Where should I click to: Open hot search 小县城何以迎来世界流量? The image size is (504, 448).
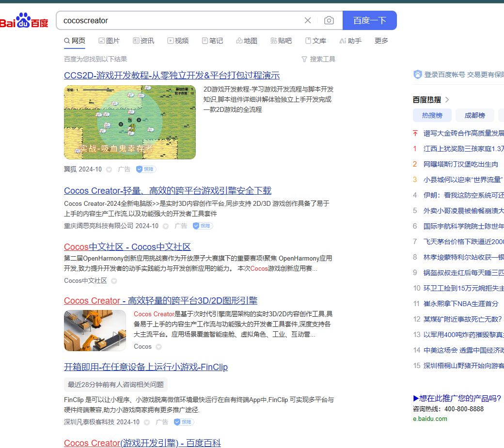click(463, 180)
